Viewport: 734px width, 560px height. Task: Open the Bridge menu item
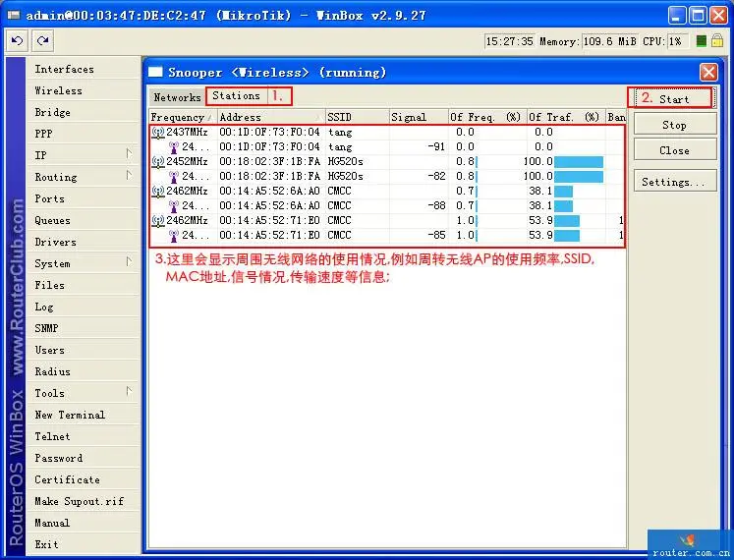83,112
